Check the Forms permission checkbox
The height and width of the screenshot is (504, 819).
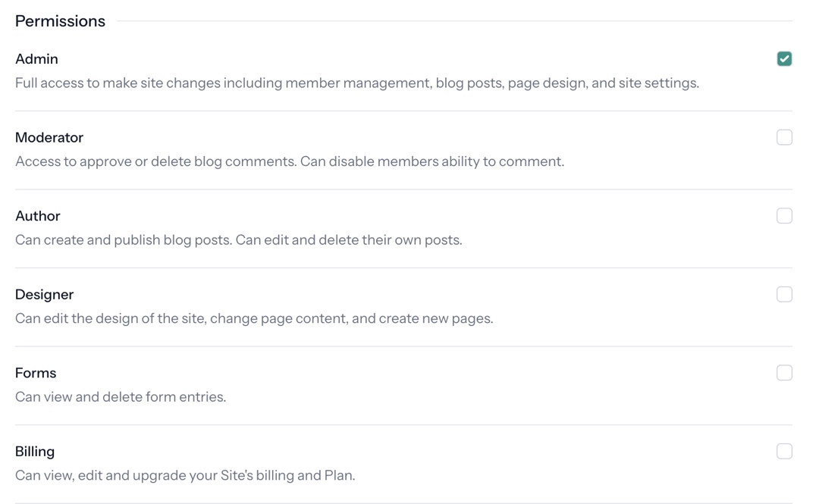784,372
